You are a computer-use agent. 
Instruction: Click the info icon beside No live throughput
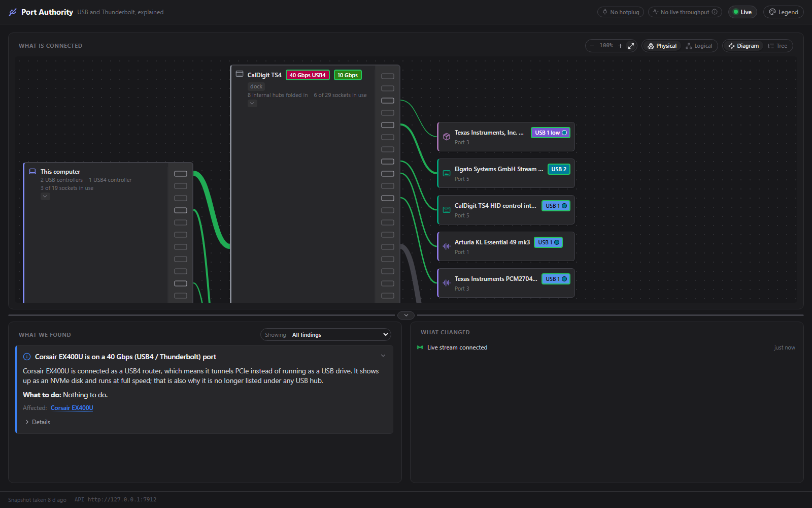715,12
